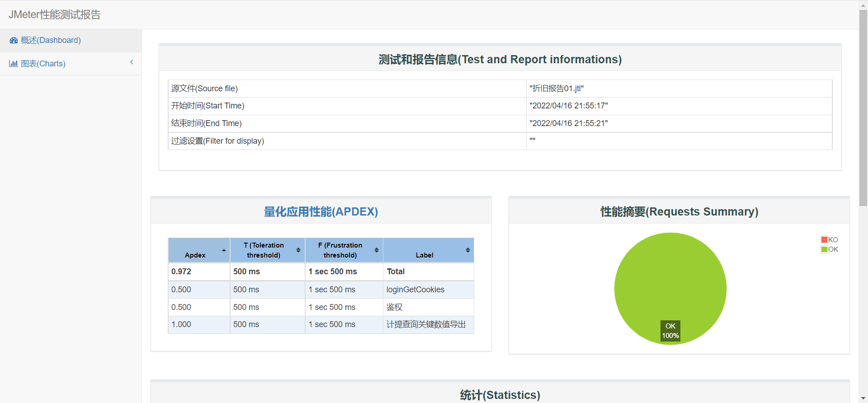Click the end time value 21:55:21
This screenshot has height=403, width=868.
point(569,123)
